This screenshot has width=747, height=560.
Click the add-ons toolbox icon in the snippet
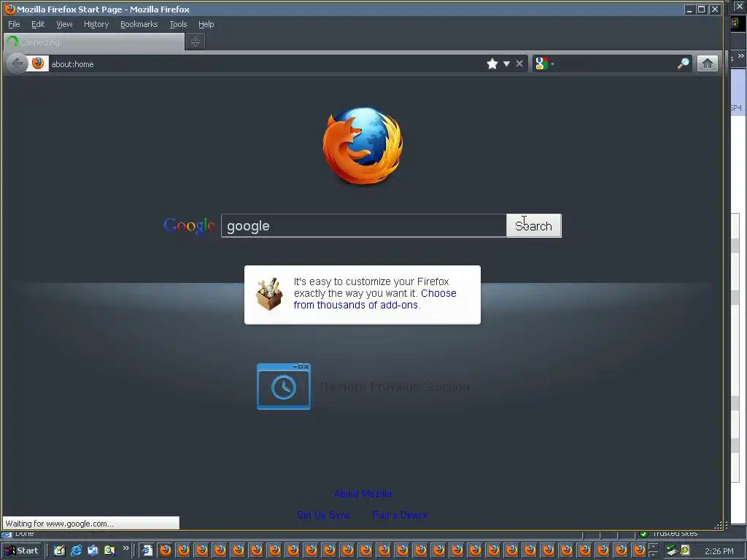tap(269, 295)
